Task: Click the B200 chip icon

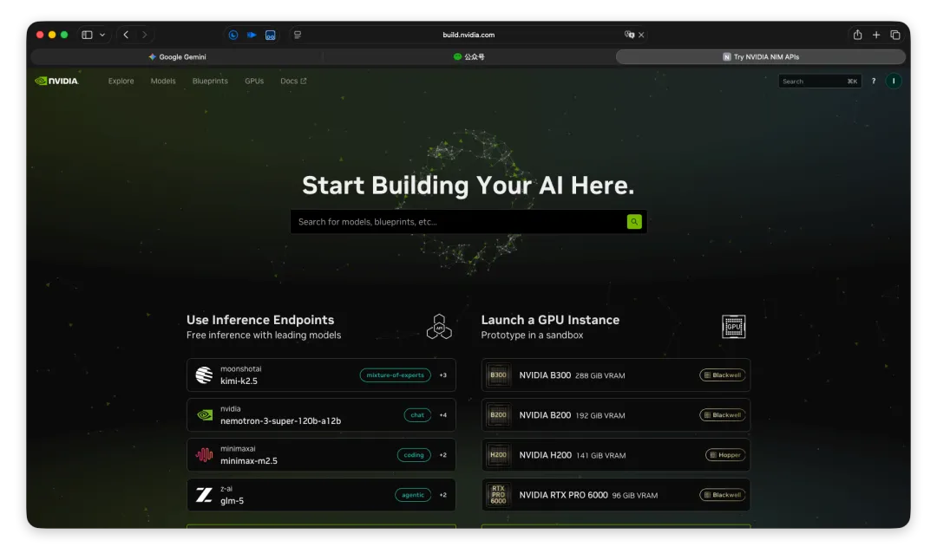Action: pyautogui.click(x=498, y=415)
